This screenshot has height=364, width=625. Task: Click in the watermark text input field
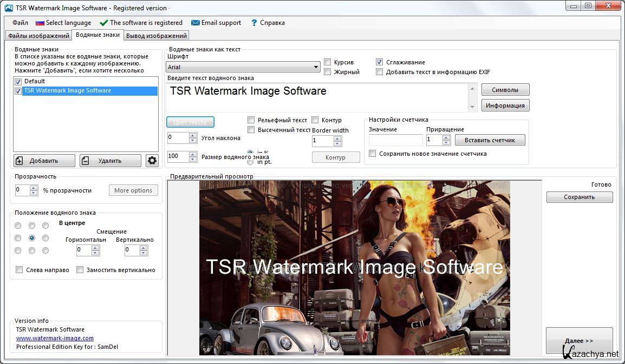point(317,97)
